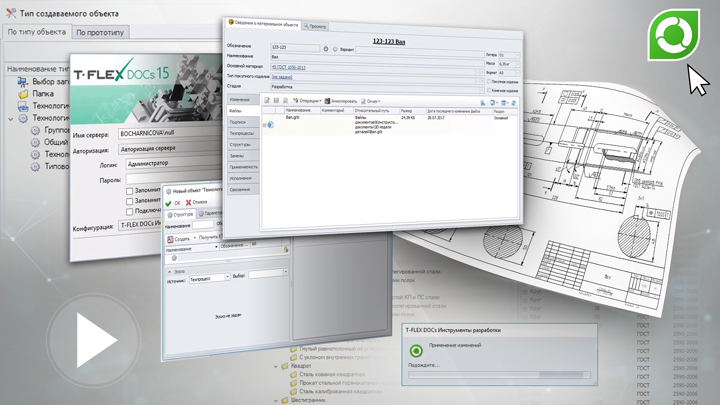Click the «Выбор заг…» item icon in tree
Screen dimensions: 720x405
click(x=22, y=82)
